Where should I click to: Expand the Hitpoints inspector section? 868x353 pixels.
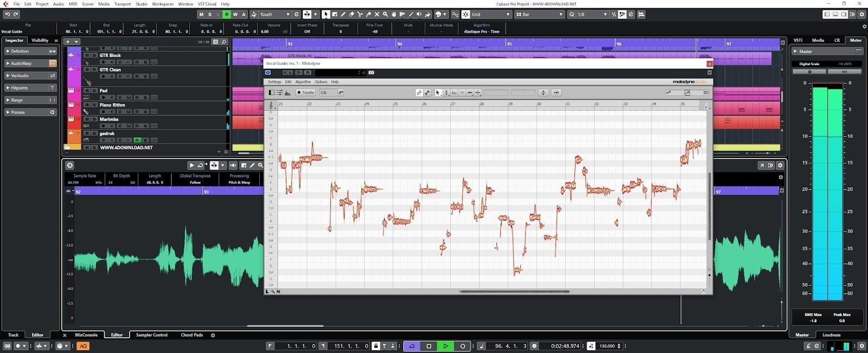[30, 88]
